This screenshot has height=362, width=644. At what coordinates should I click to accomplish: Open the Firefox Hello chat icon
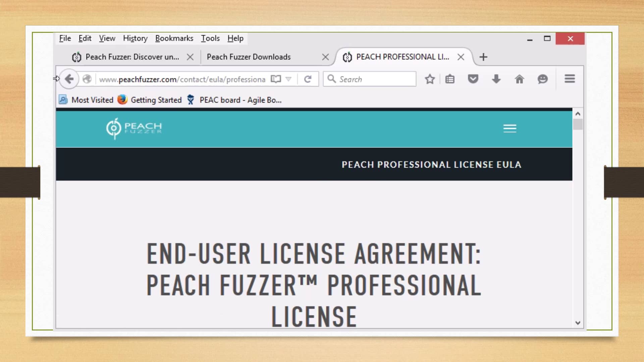coord(542,79)
